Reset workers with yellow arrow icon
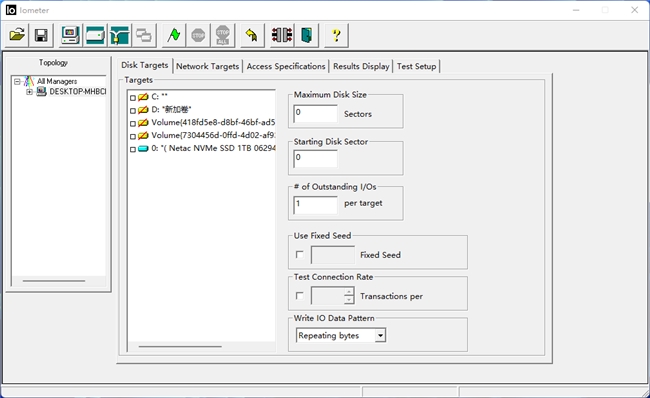This screenshot has width=650, height=398. (252, 35)
